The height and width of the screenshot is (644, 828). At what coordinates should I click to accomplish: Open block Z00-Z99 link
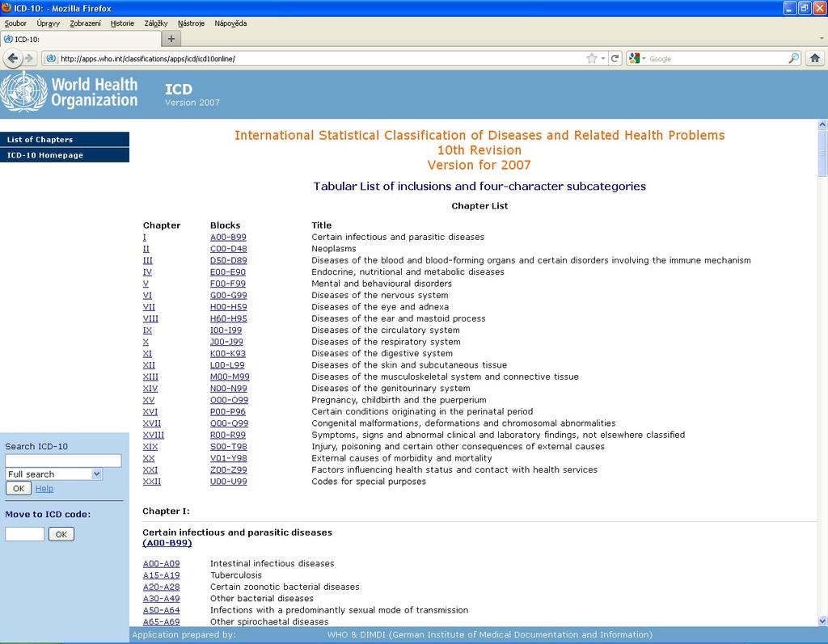pyautogui.click(x=229, y=469)
